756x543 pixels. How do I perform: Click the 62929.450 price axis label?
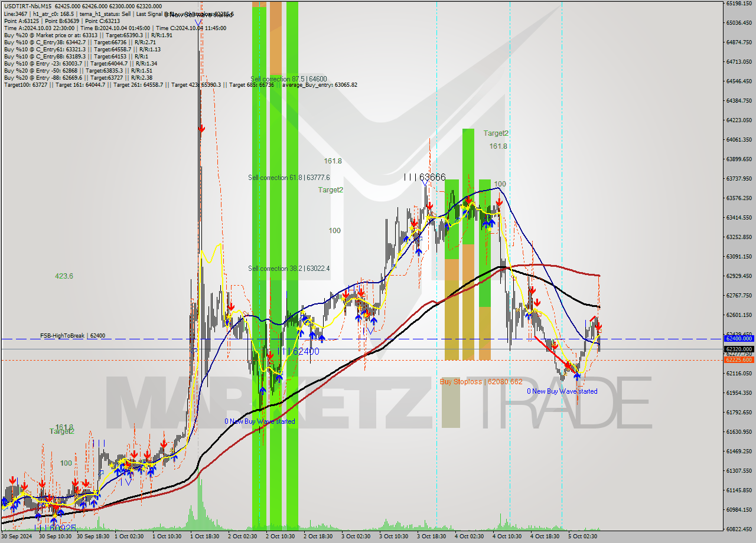(x=739, y=276)
